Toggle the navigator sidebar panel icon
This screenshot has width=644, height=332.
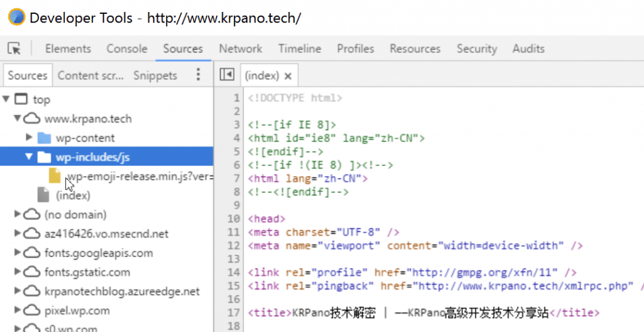pos(226,75)
